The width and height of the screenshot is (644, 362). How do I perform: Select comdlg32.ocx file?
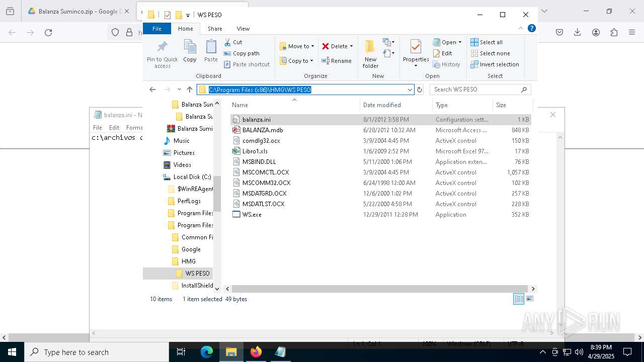coord(380,141)
